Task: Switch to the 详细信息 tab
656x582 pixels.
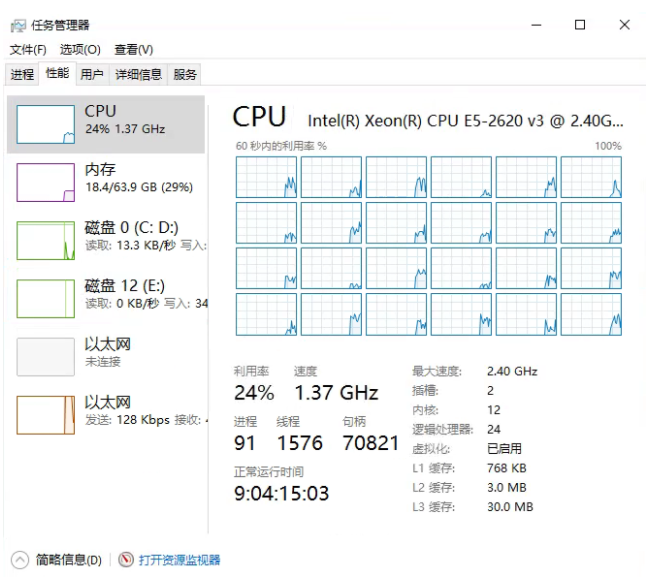Action: [x=138, y=74]
